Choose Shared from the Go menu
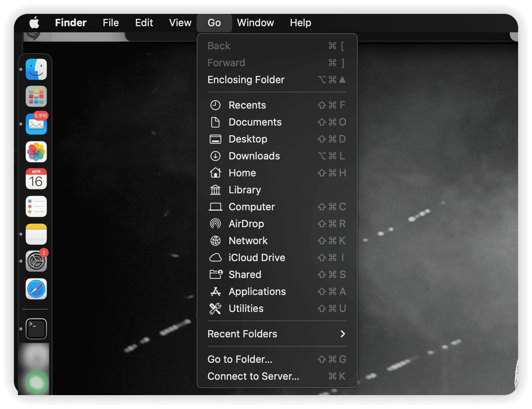This screenshot has height=409, width=532. (277, 275)
